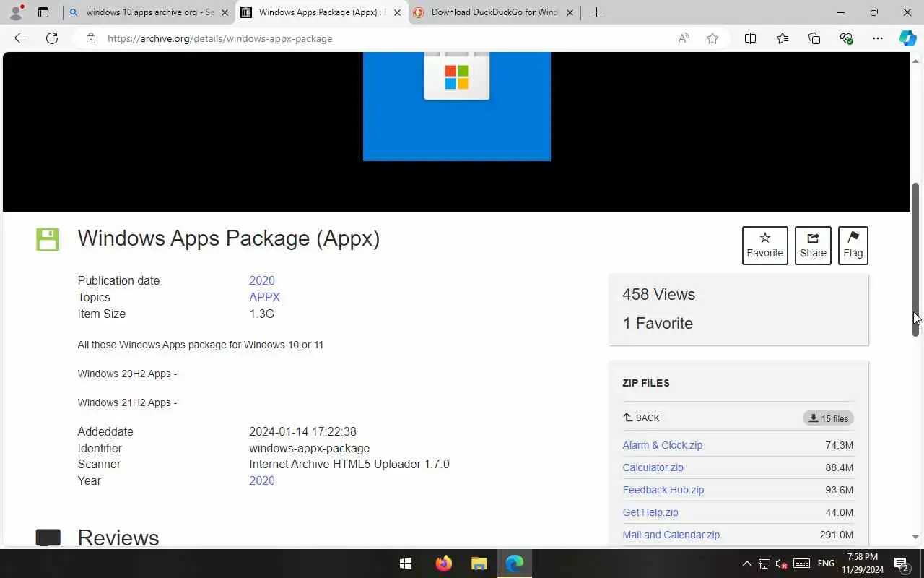This screenshot has height=578, width=924.
Task: Close the windows 10 apps search tab
Action: point(225,12)
